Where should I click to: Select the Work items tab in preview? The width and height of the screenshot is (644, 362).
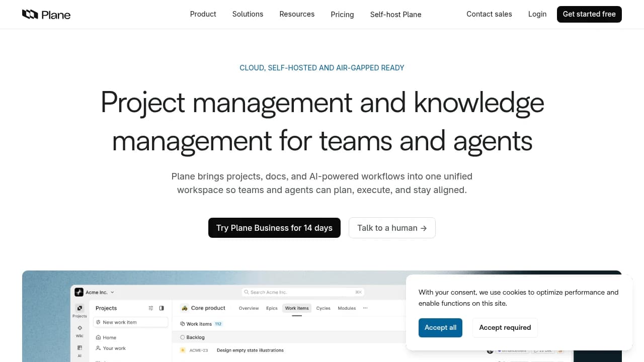[297, 308]
